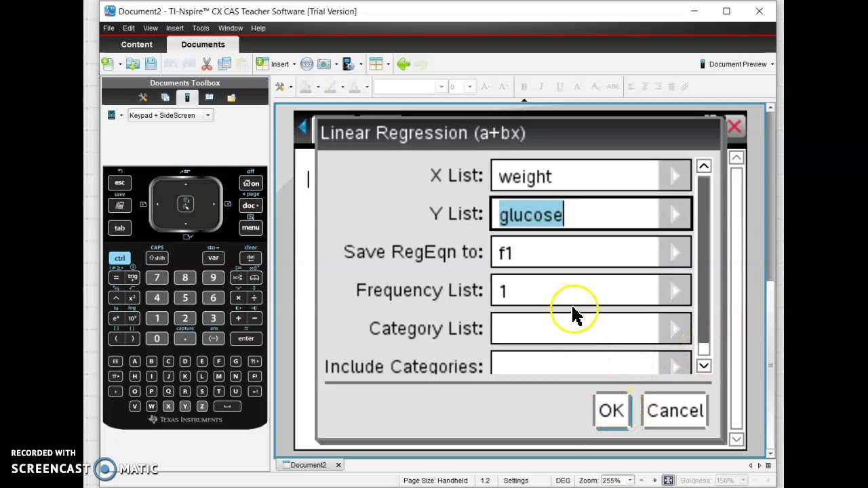This screenshot has width=868, height=488.
Task: Close the Document2 tab
Action: [338, 465]
